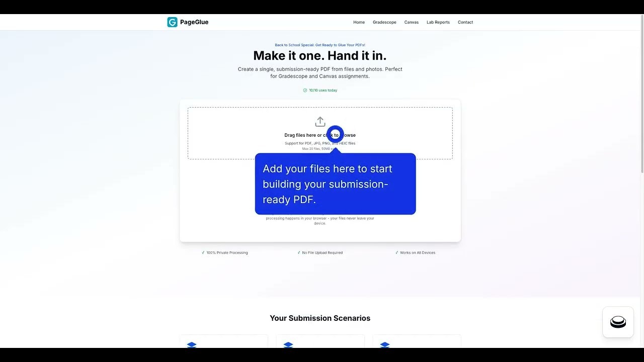Click the upload arrow icon
This screenshot has width=644, height=362.
(320, 122)
